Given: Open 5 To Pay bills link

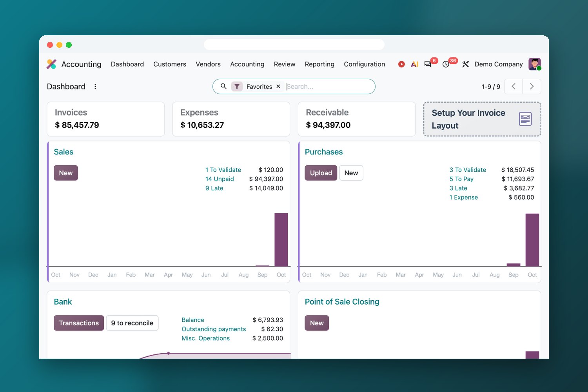Looking at the screenshot, I should tap(461, 179).
